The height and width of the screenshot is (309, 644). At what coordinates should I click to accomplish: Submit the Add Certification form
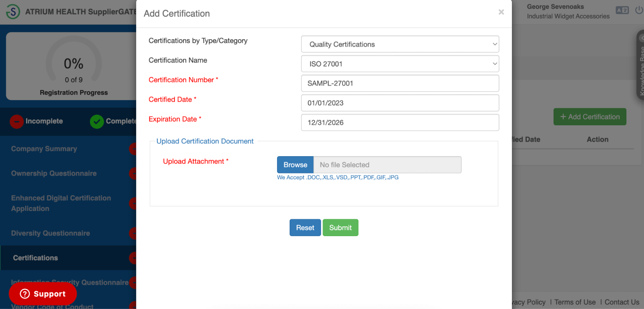tap(340, 227)
